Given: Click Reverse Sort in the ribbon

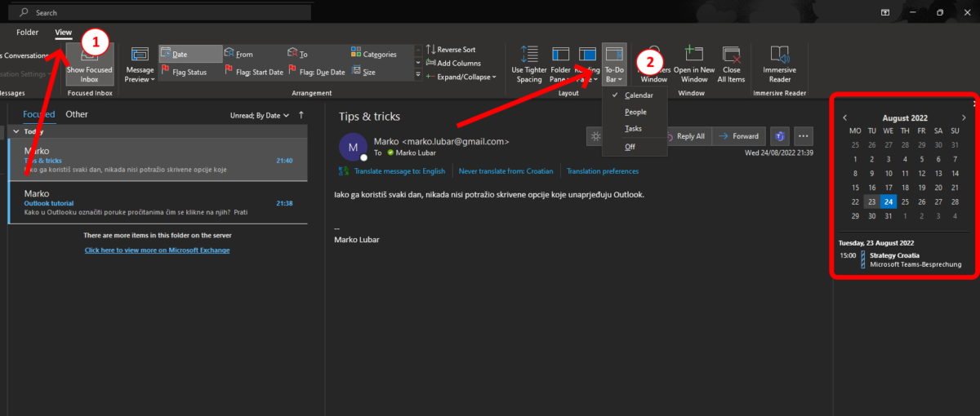Looking at the screenshot, I should coord(451,50).
